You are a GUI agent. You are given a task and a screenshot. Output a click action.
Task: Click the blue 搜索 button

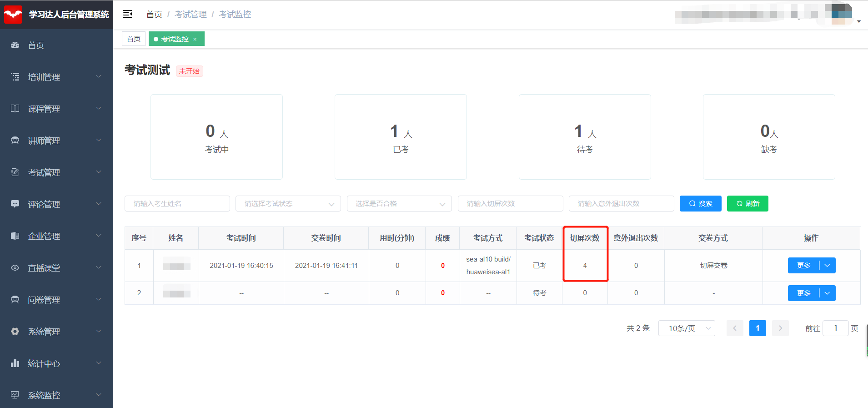click(701, 204)
